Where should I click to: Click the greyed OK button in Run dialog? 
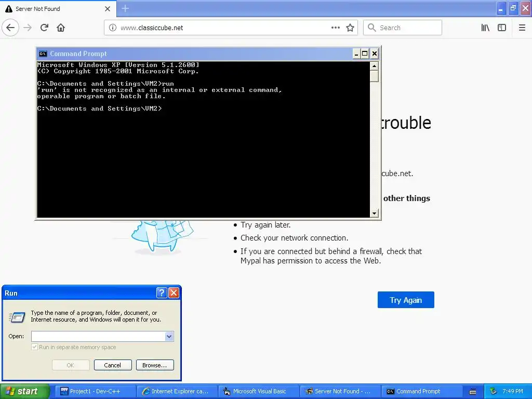click(x=71, y=365)
